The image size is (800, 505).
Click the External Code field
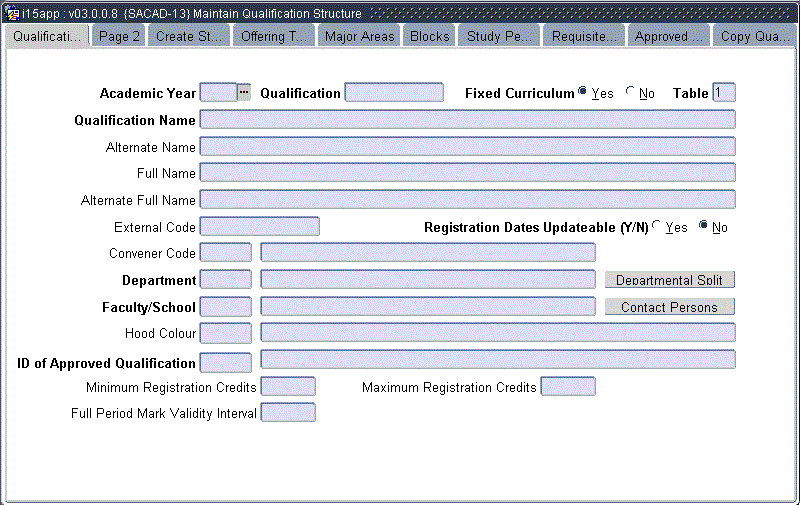click(259, 227)
